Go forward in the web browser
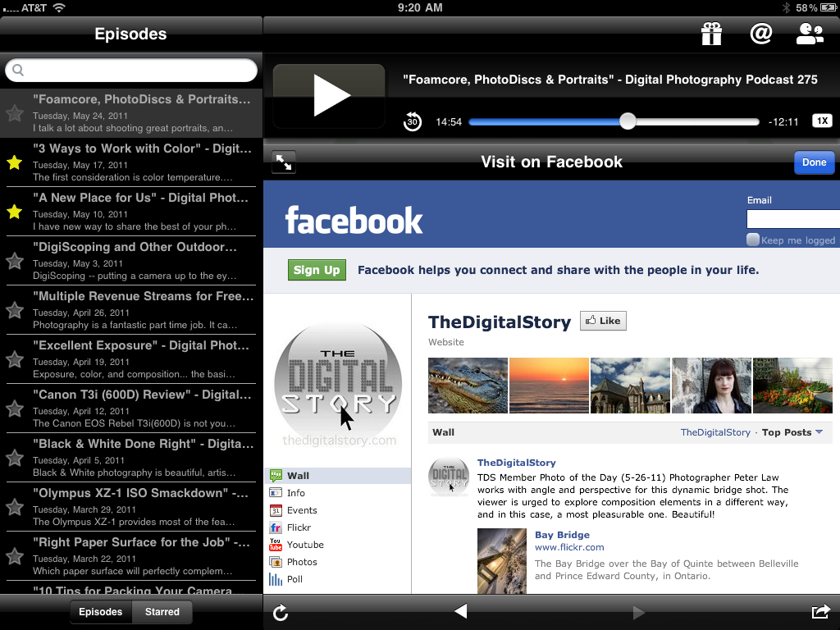The width and height of the screenshot is (840, 630). pos(638,612)
